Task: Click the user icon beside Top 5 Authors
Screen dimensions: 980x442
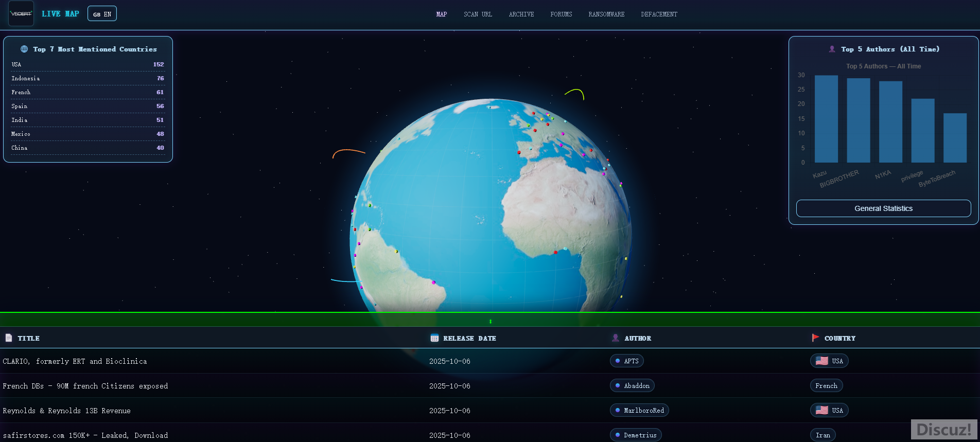Action: tap(832, 49)
